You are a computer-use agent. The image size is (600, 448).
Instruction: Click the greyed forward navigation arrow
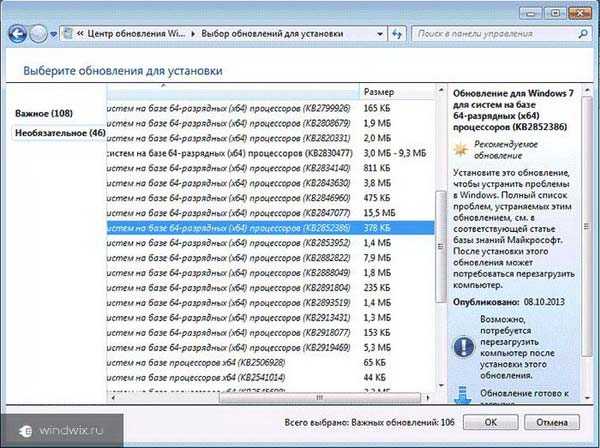pyautogui.click(x=38, y=34)
